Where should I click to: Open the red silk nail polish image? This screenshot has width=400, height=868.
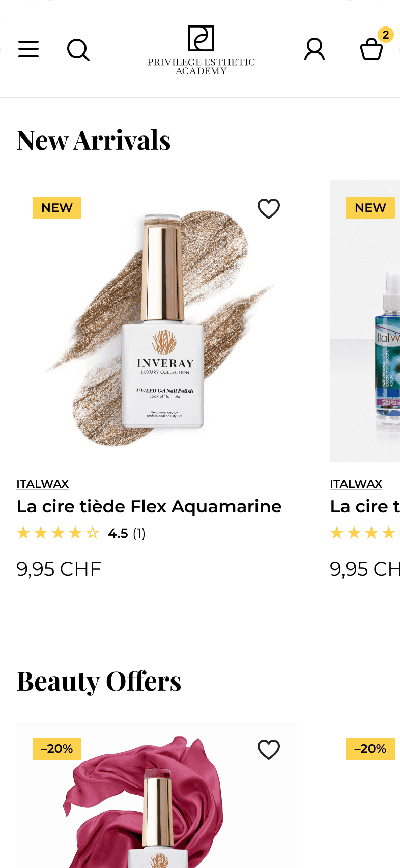(157, 795)
